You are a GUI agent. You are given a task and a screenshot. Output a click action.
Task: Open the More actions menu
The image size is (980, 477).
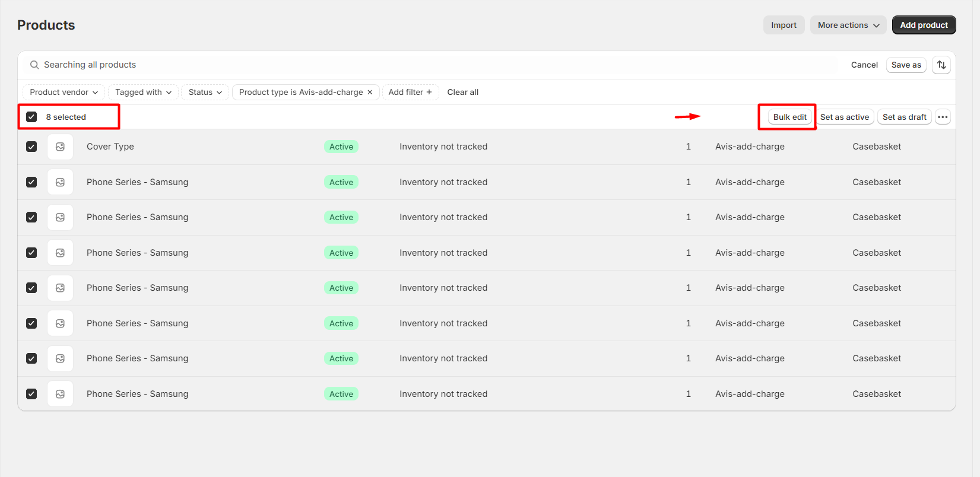click(848, 25)
